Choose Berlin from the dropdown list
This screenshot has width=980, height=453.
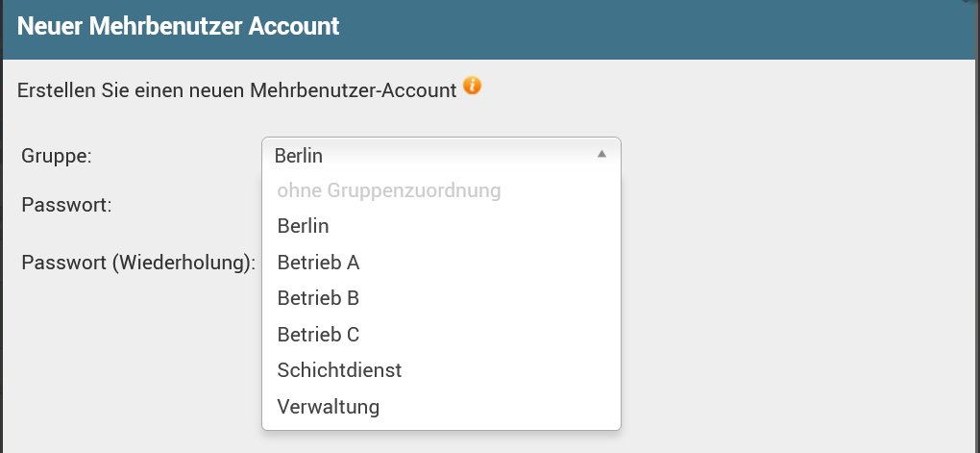point(304,226)
